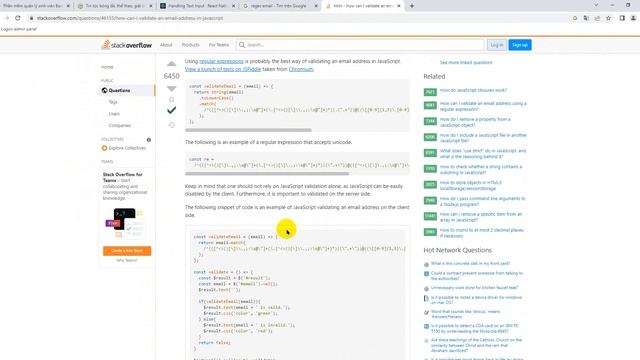Screen dimensions: 640x360
Task: Open Tags in the sidebar
Action: 113,102
